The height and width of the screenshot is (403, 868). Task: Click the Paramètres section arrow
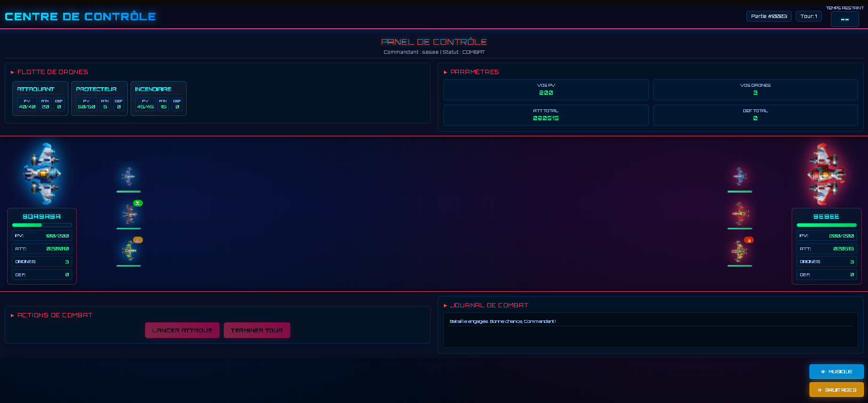(x=445, y=72)
